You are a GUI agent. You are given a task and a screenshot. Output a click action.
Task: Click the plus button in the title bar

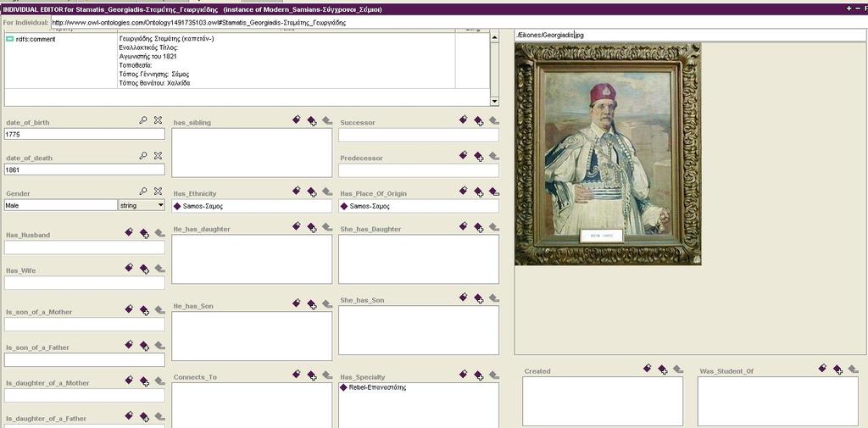(x=849, y=8)
